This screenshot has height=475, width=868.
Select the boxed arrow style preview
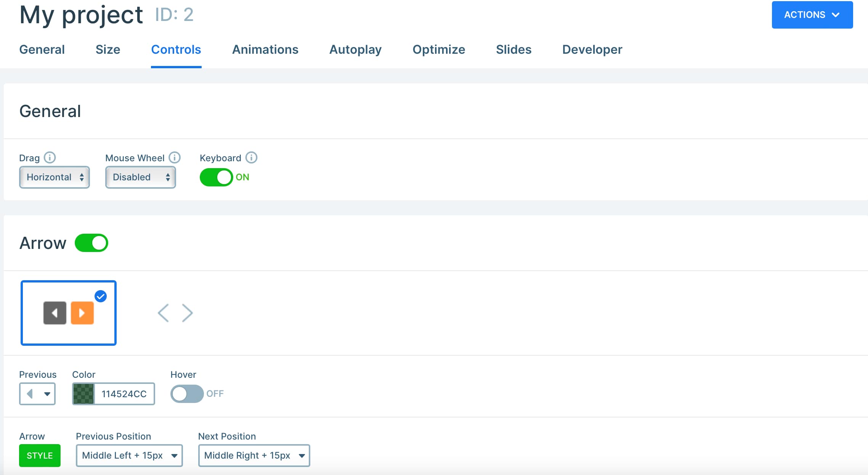click(69, 313)
